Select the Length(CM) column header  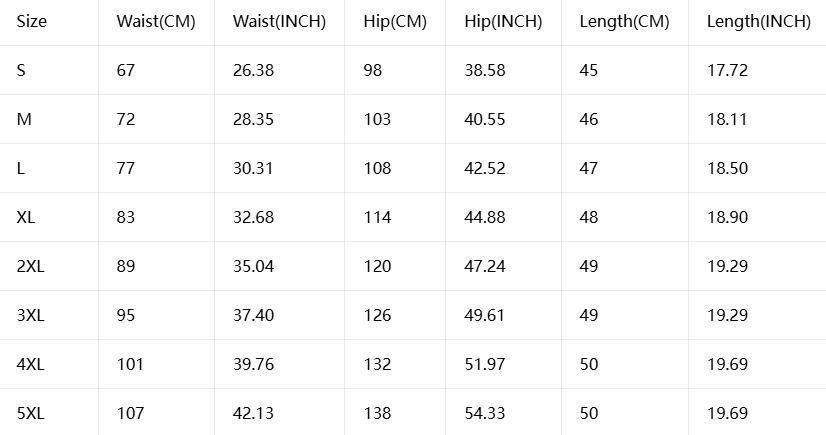[624, 22]
